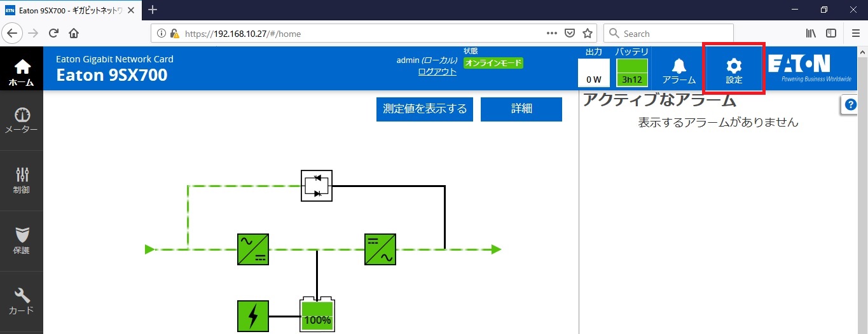Click the アクティブなアラーム heading
The image size is (868, 334).
pyautogui.click(x=659, y=99)
